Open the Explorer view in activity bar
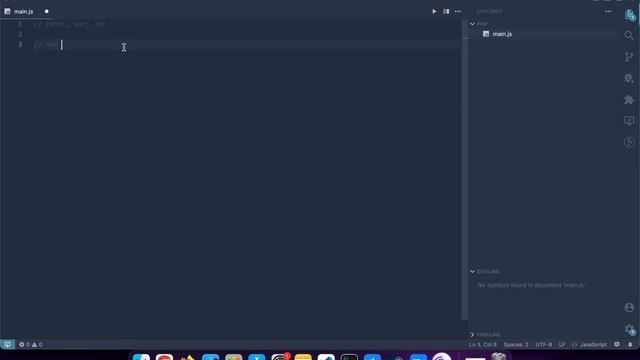640x360 pixels. coord(629,15)
